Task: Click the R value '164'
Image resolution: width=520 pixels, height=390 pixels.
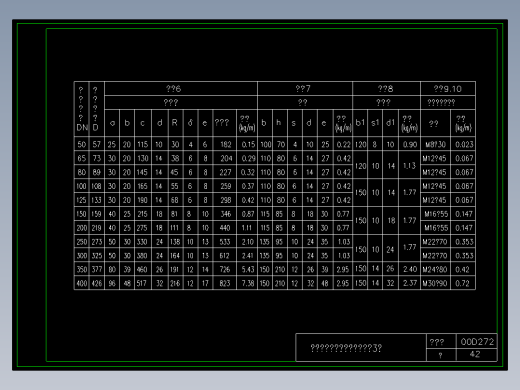Action: [175, 256]
